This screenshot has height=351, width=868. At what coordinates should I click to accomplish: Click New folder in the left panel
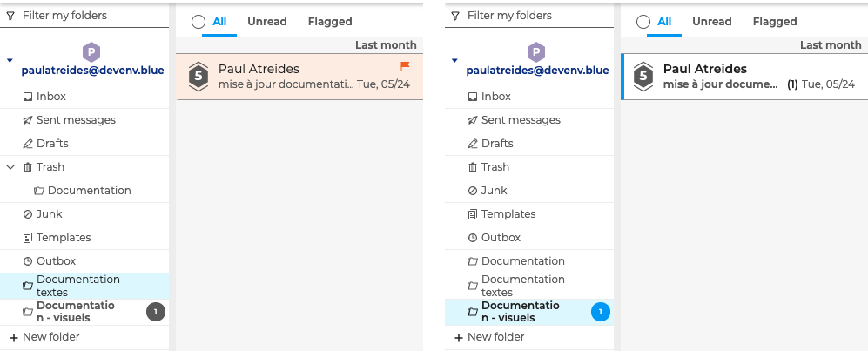click(45, 337)
